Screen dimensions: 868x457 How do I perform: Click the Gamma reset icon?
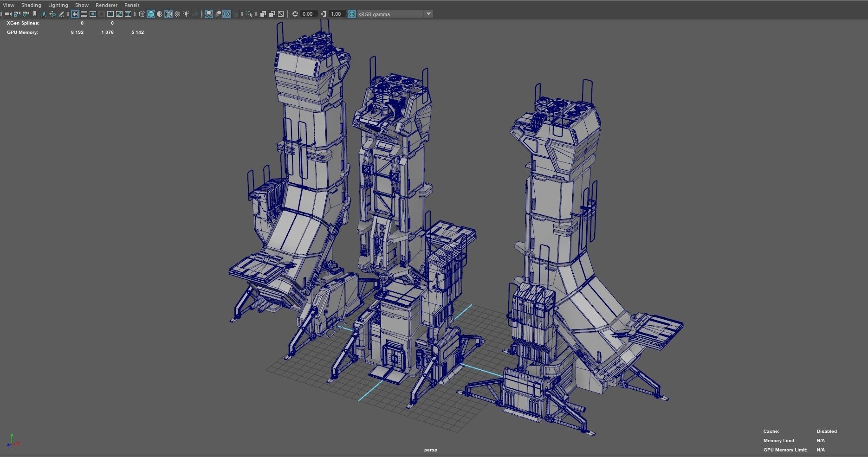[324, 14]
